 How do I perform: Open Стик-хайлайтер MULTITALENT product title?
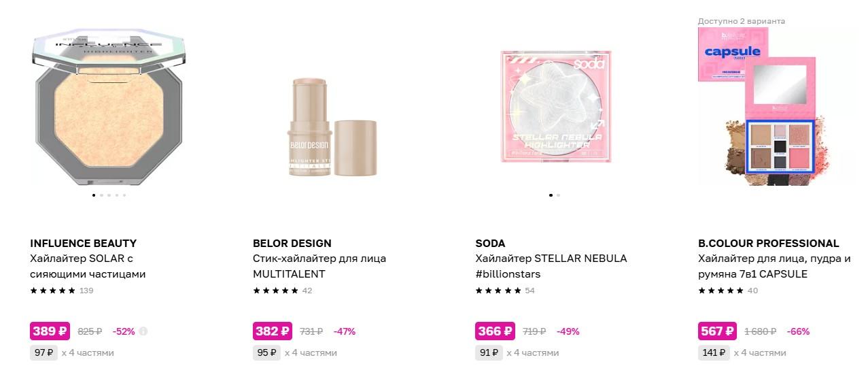pos(319,266)
